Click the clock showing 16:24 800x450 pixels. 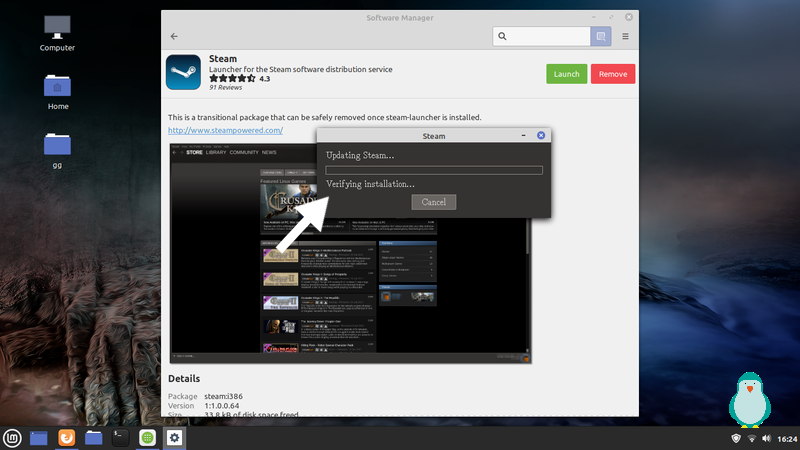[787, 439]
